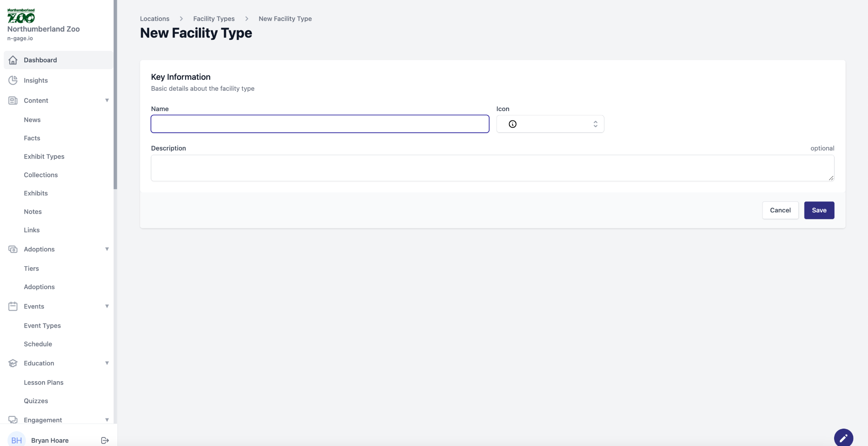Open the Icon dropdown selector
Viewport: 868px width, 446px height.
550,124
